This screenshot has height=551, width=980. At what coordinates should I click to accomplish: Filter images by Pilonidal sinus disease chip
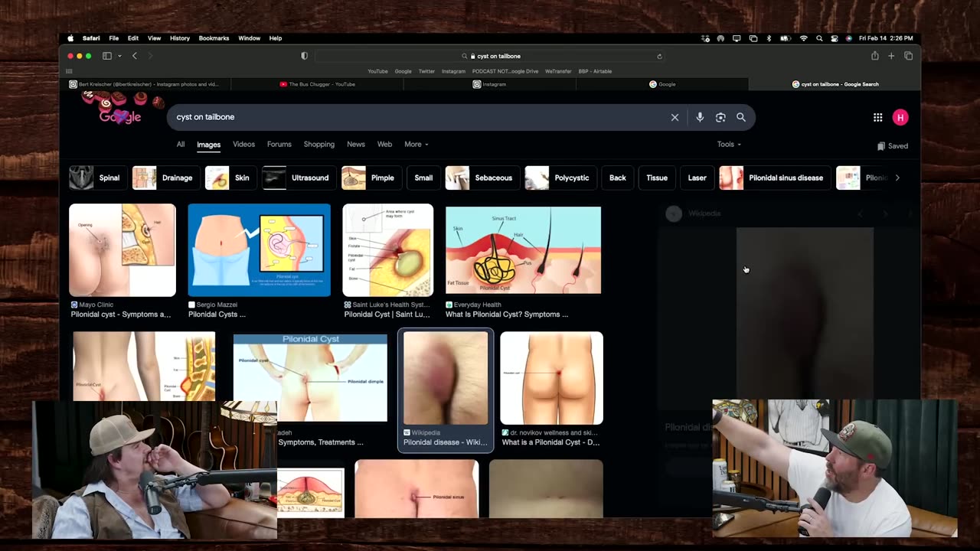774,178
